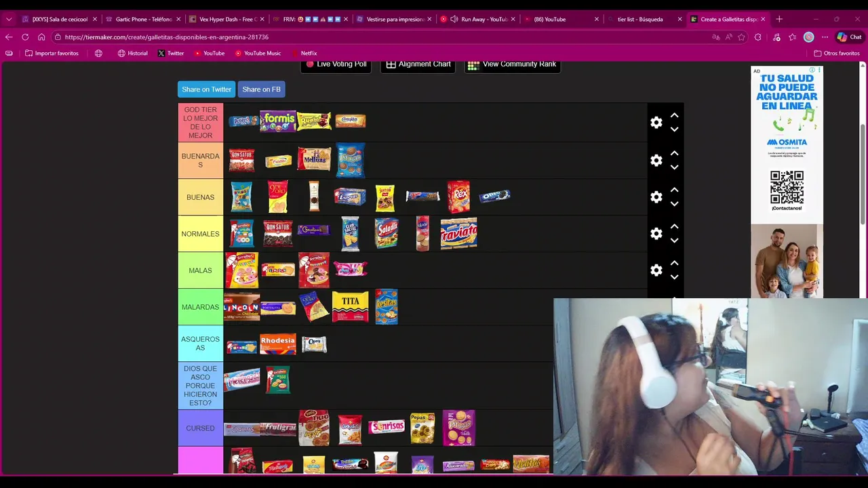The image size is (868, 488).
Task: Open browser profile avatar
Action: [x=808, y=37]
